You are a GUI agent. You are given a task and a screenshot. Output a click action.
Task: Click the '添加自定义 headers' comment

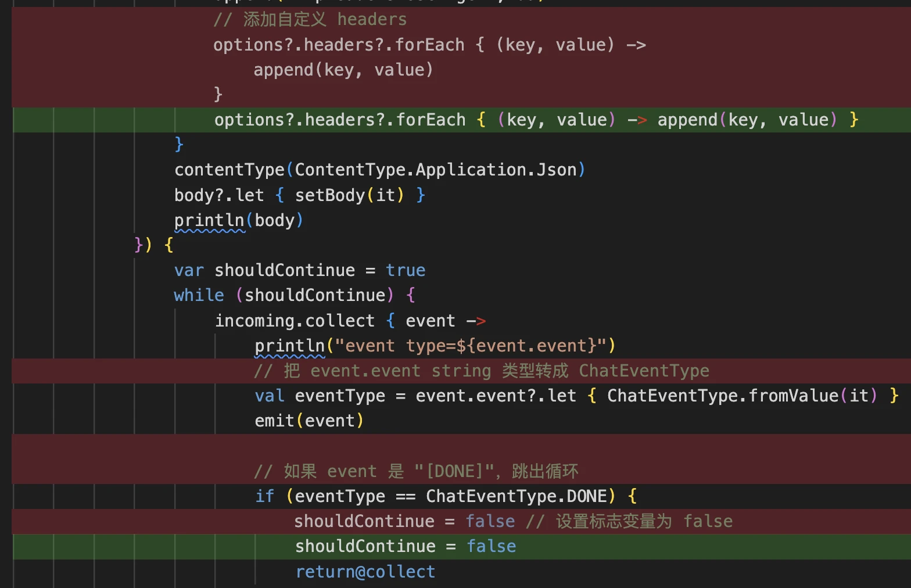310,20
